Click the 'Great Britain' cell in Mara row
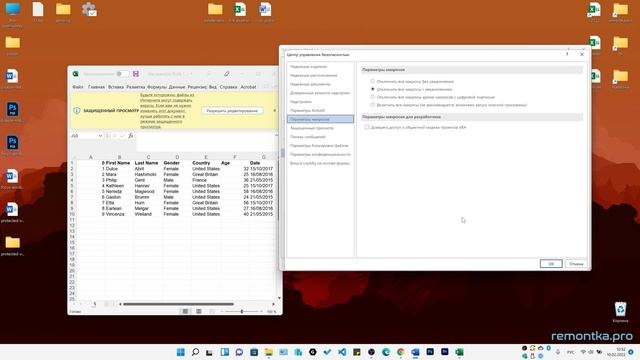 205,174
